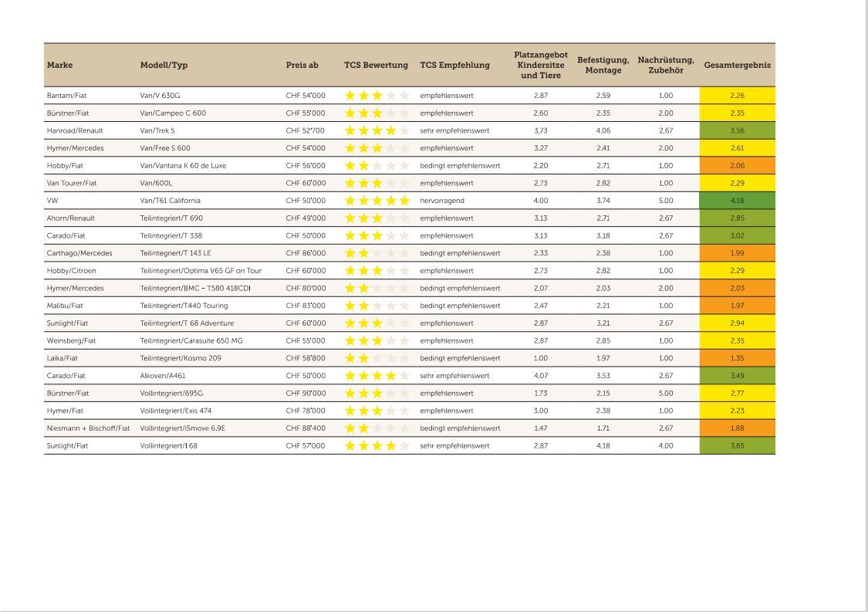Click the "Malibu/Fiat" brand cell

pyautogui.click(x=65, y=306)
